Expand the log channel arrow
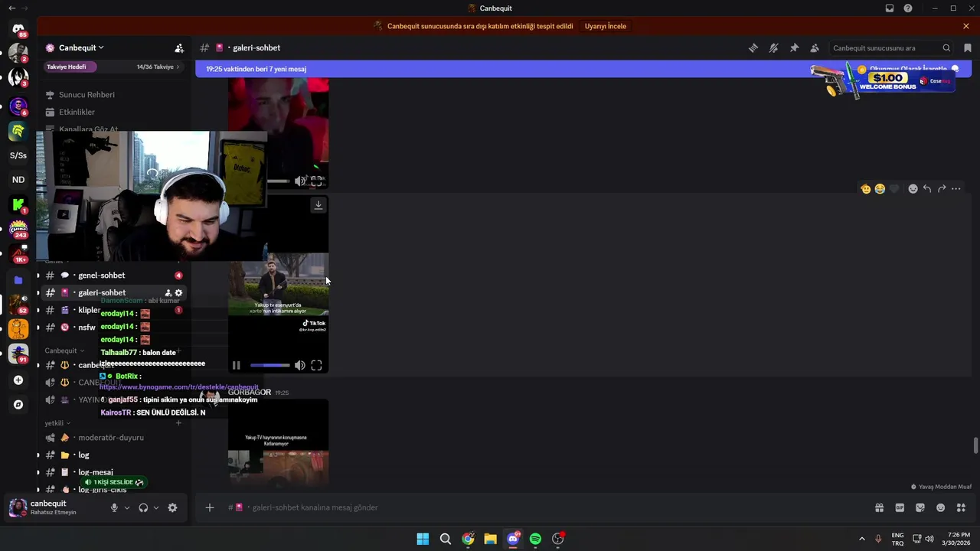The image size is (980, 551). pyautogui.click(x=38, y=455)
